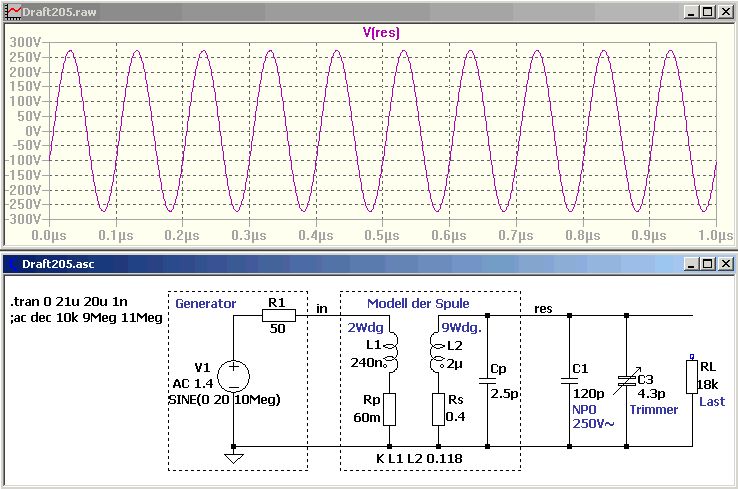The width and height of the screenshot is (738, 489).
Task: Click the 1.0µs time axis label
Action: (x=715, y=235)
